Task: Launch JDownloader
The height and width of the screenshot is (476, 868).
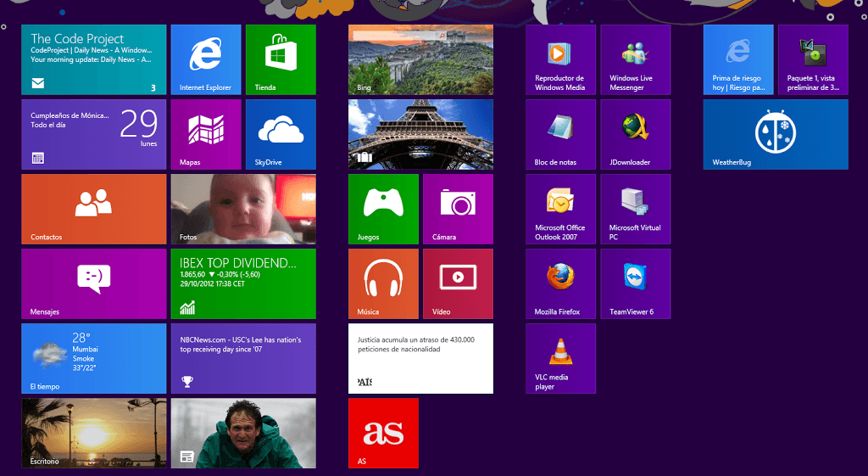Action: pos(636,135)
